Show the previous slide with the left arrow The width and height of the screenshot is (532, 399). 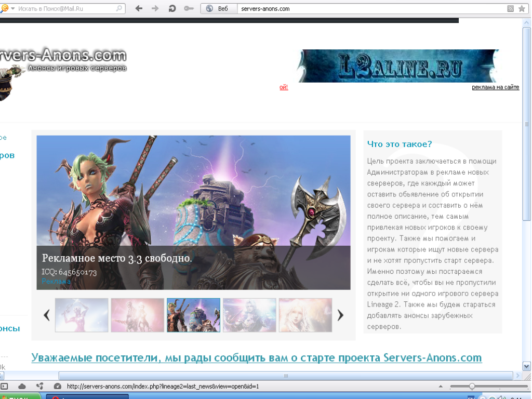click(47, 315)
